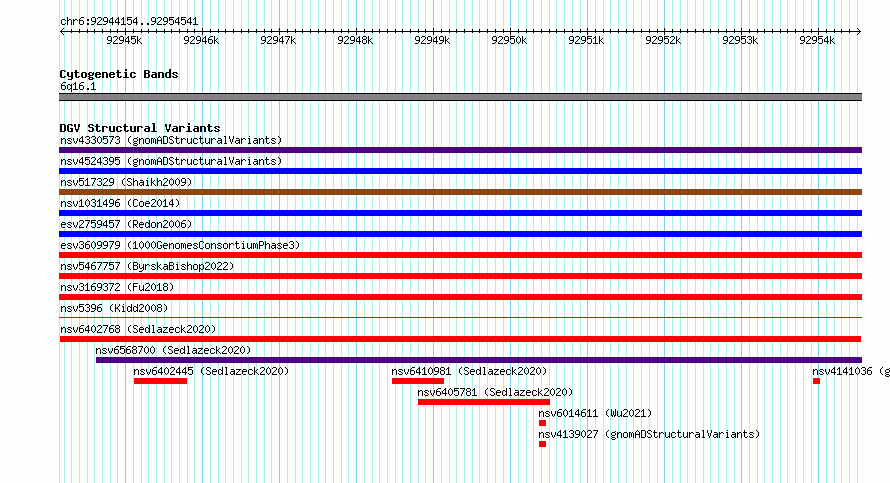The height and width of the screenshot is (483, 890).
Task: Click nsv6405781 (Sedlazeck2020) label
Action: tap(496, 392)
